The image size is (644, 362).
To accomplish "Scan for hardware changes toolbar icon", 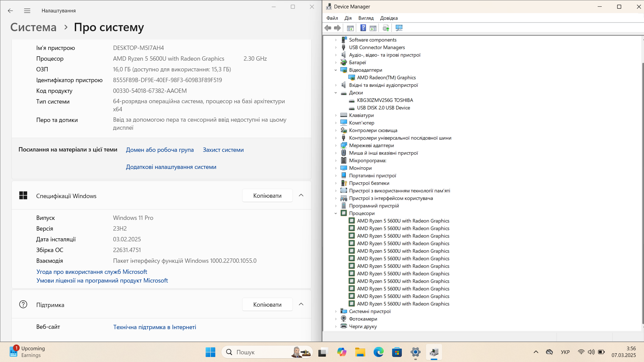I will click(399, 28).
